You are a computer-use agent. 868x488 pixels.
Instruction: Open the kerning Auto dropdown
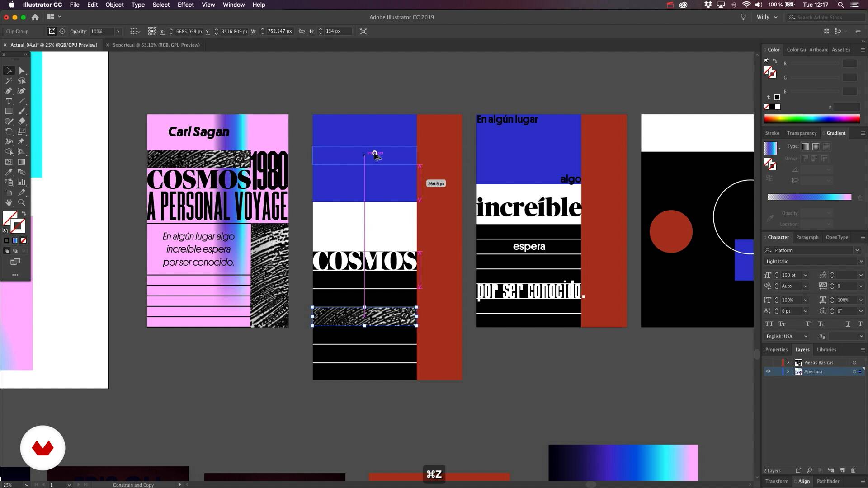805,286
